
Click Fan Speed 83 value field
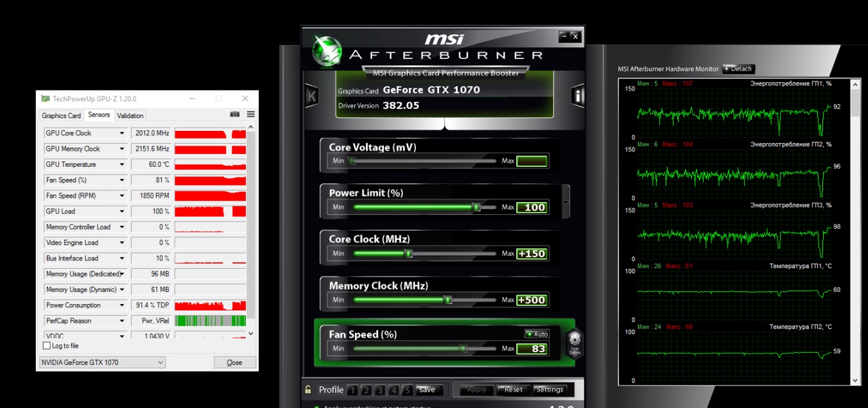click(x=532, y=348)
